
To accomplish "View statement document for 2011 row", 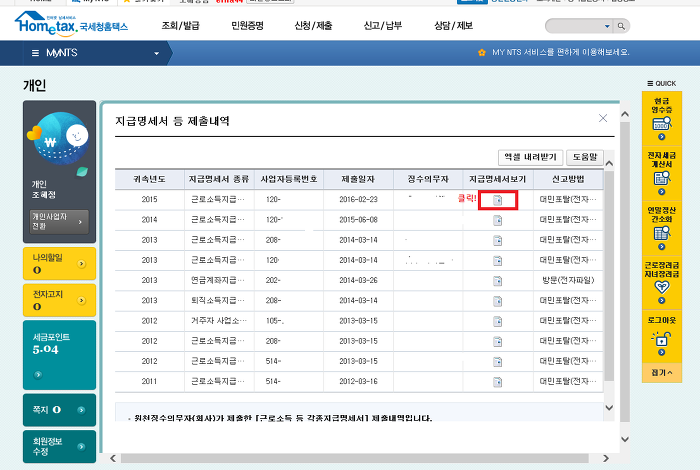I will pos(497,382).
